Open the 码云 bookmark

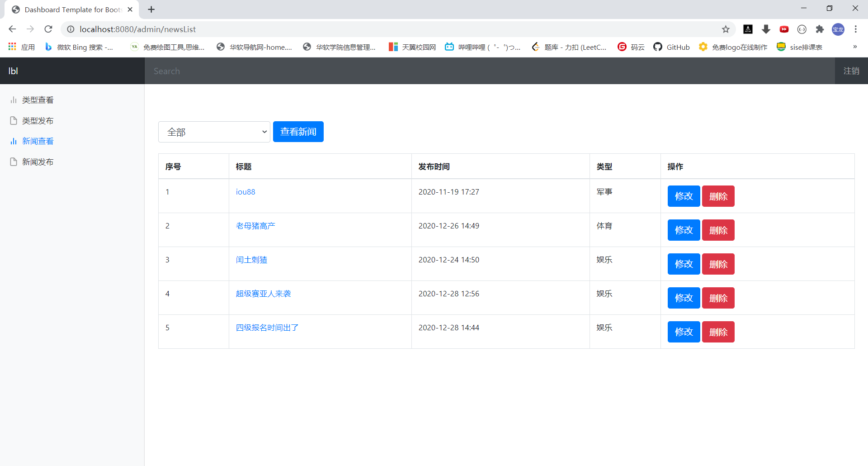[632, 47]
